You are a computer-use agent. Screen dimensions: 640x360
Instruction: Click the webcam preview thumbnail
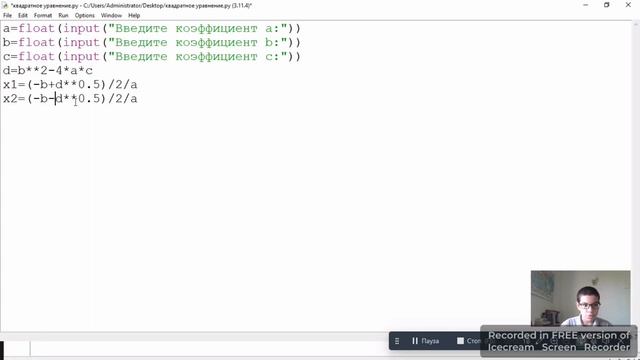tap(580, 298)
